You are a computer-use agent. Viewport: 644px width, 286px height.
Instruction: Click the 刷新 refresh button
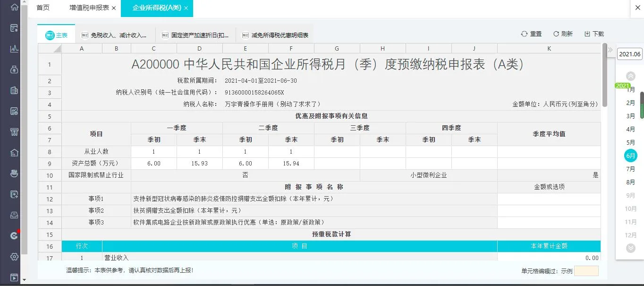click(x=563, y=34)
